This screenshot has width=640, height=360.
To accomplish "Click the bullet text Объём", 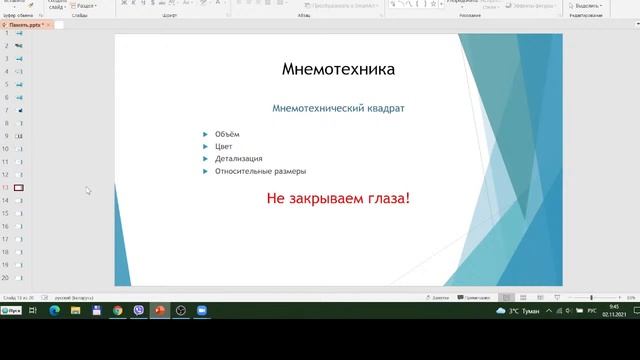I will pos(227,134).
